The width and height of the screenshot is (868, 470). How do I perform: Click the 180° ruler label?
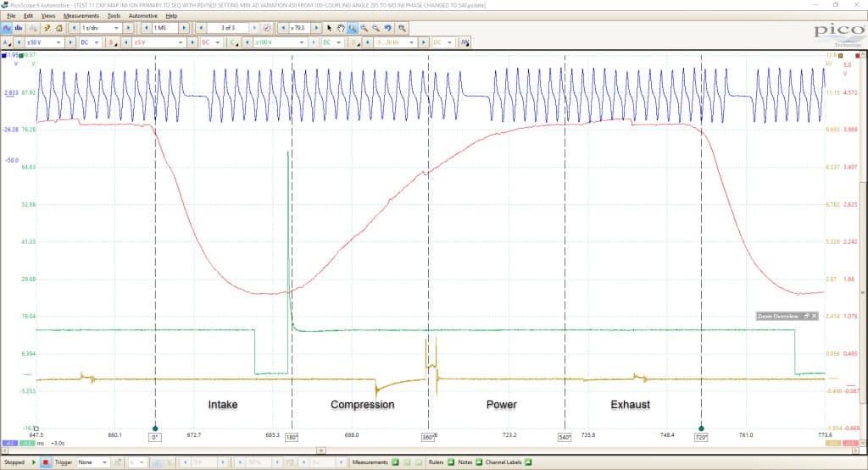point(292,437)
